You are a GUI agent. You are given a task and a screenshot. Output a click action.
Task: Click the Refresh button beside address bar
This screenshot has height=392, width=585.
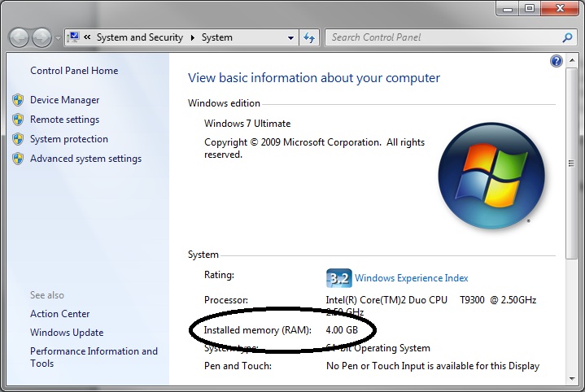pyautogui.click(x=309, y=37)
